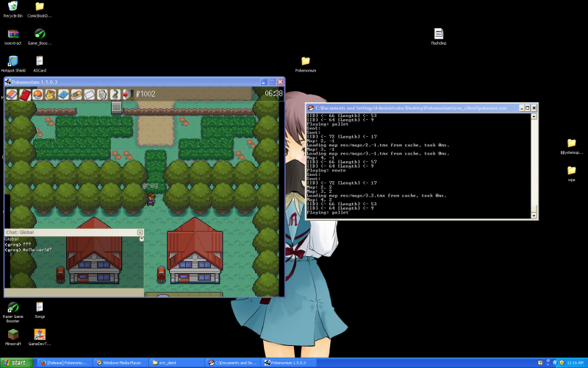Viewport: 588px width, 368px height.
Task: Open the Windows Start menu
Action: click(x=16, y=363)
